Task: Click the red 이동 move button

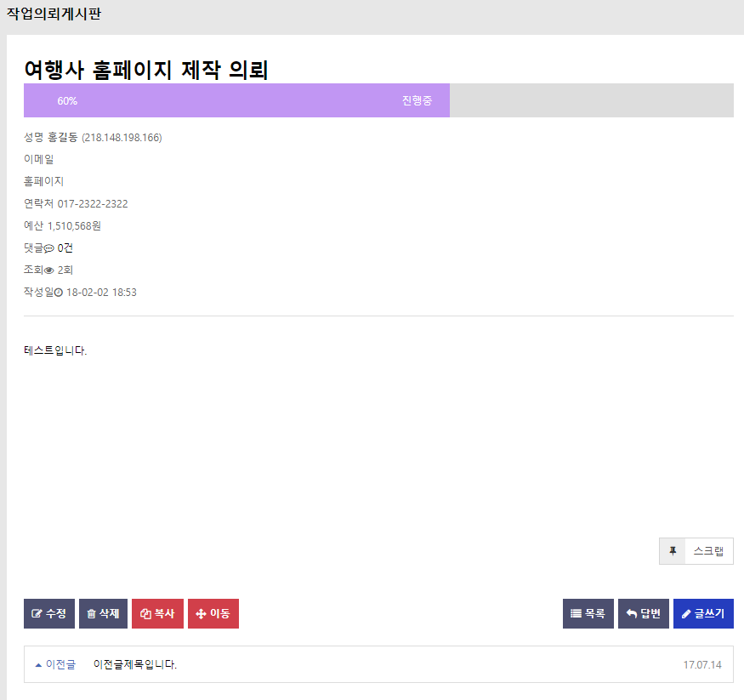Action: click(213, 613)
